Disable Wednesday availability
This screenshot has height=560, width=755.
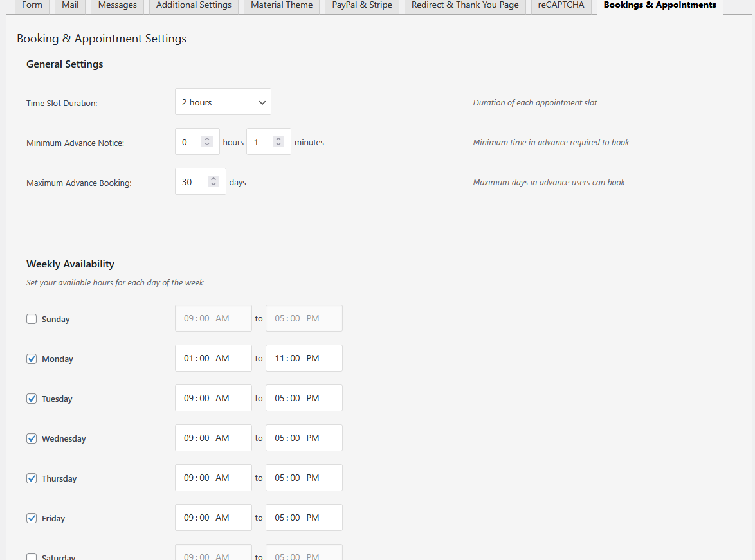(x=32, y=438)
